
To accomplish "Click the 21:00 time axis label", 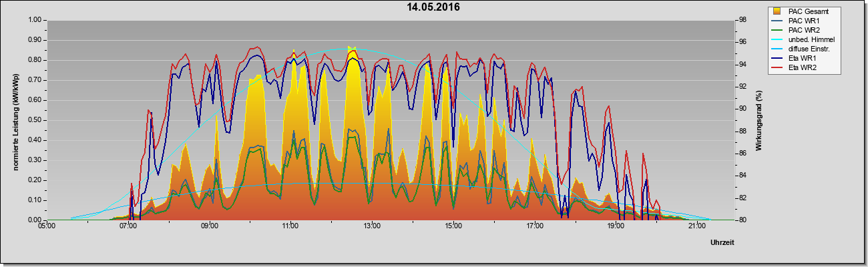I will click(x=696, y=226).
